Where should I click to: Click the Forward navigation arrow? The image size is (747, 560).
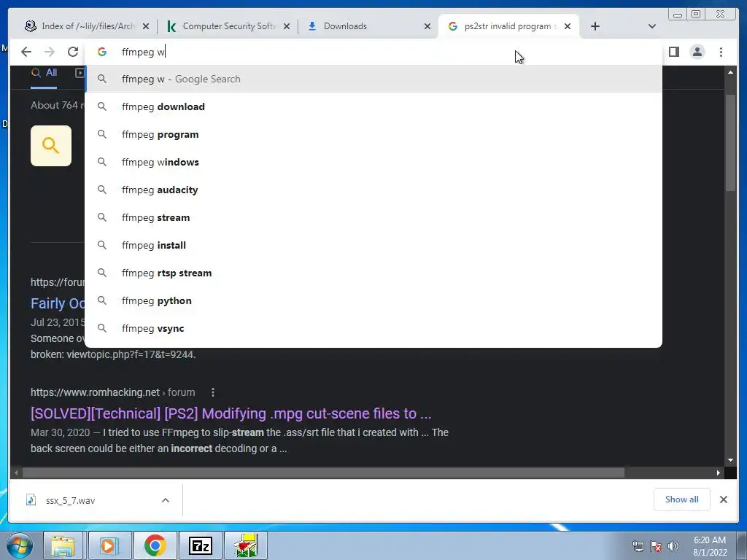tap(50, 52)
